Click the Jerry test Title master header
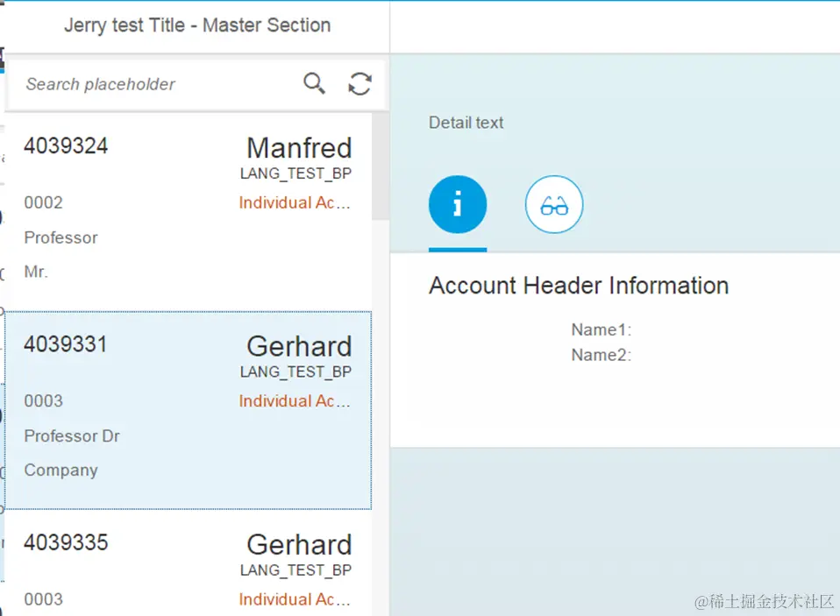Viewport: 840px width, 616px height. tap(197, 25)
